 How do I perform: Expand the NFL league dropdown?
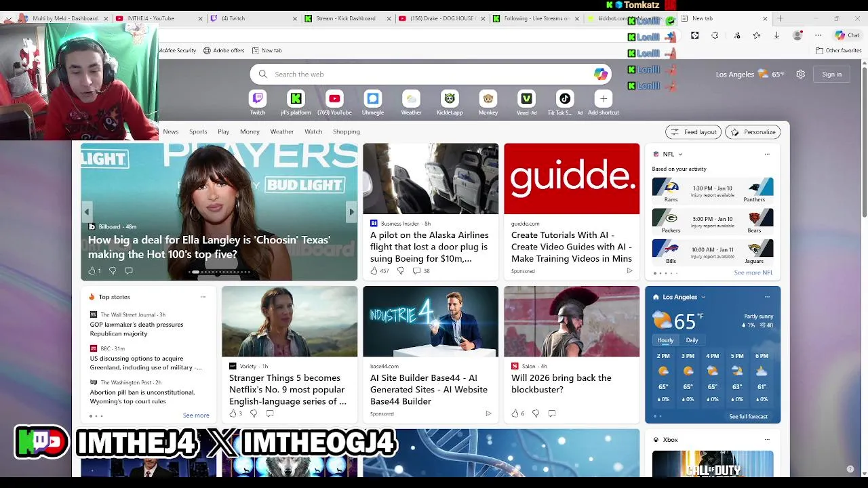(x=680, y=155)
